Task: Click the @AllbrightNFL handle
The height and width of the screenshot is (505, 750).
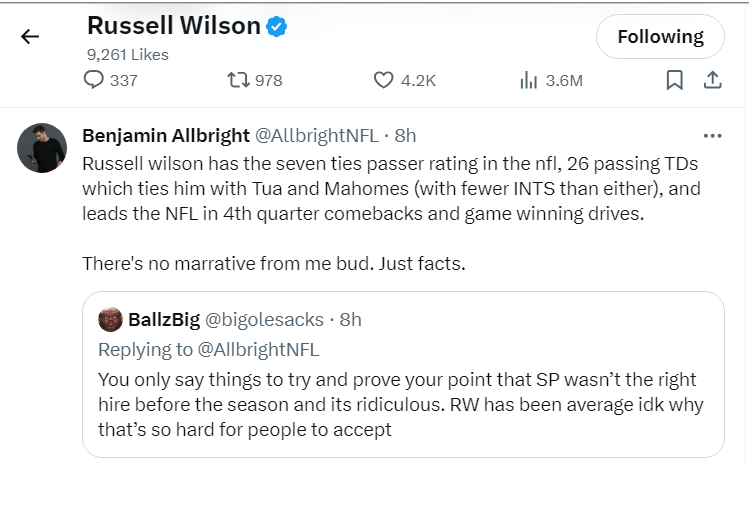Action: point(315,135)
